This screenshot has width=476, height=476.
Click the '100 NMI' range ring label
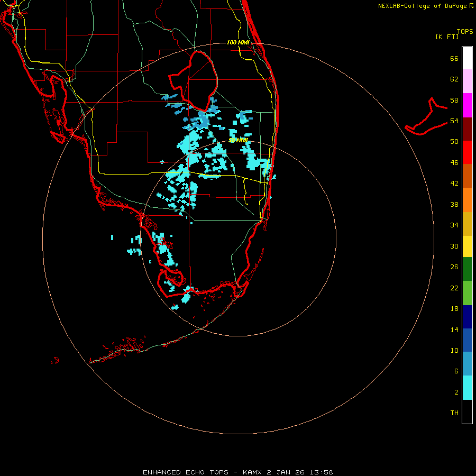click(238, 42)
